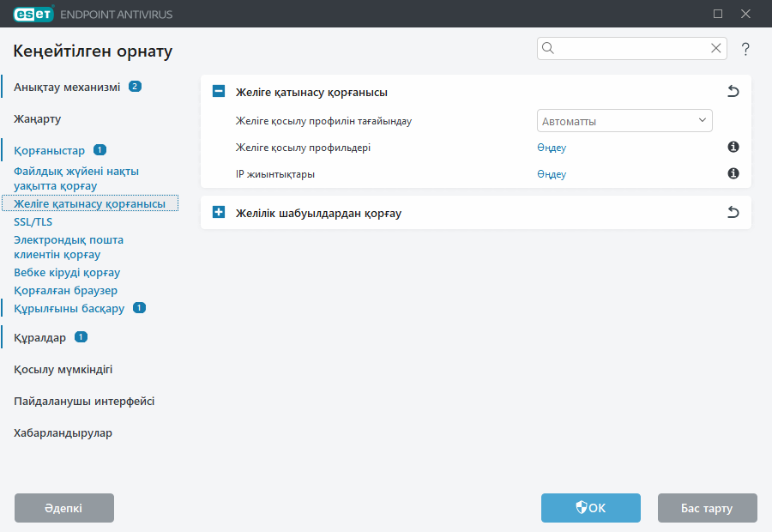
Task: Click the ESET logo in title bar
Action: click(x=33, y=14)
